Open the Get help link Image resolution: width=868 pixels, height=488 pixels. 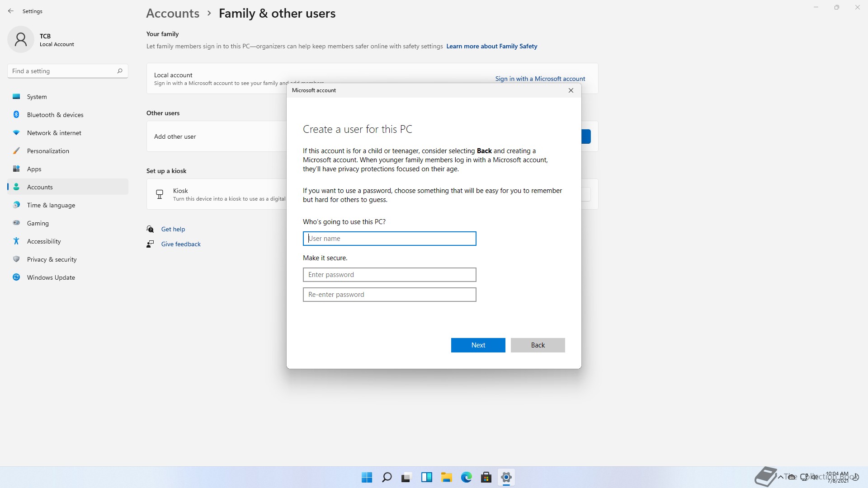pos(173,229)
